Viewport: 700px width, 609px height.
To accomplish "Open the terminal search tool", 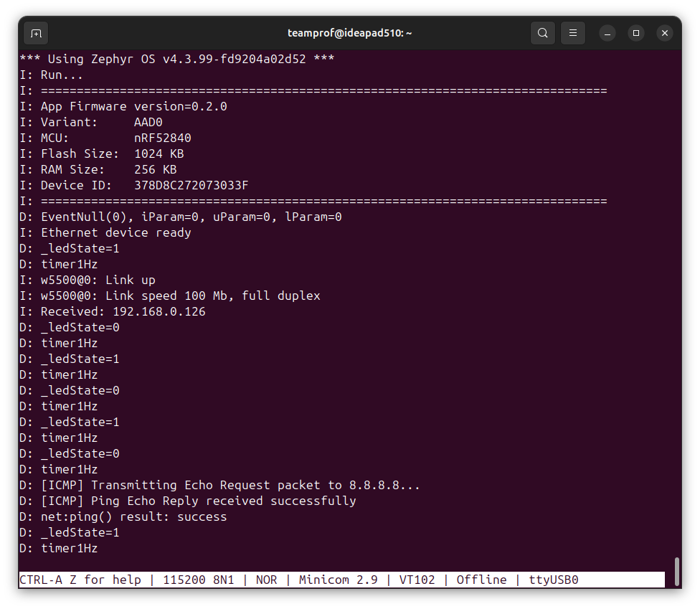I will click(x=542, y=33).
